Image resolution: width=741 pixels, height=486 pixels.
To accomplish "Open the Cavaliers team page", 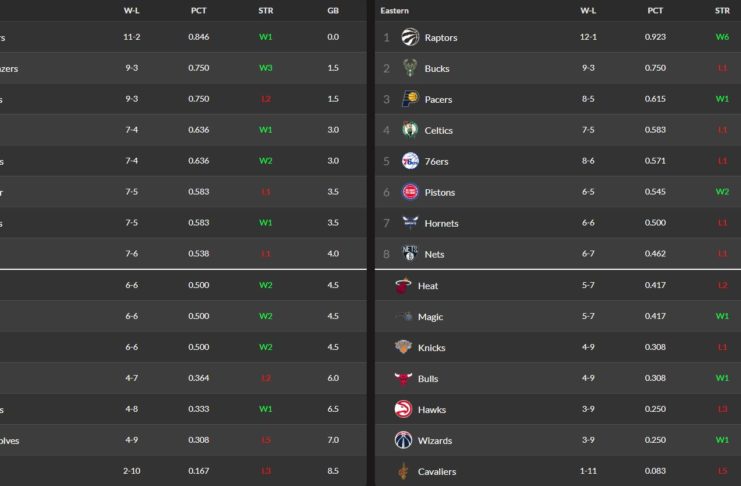I will pos(438,472).
